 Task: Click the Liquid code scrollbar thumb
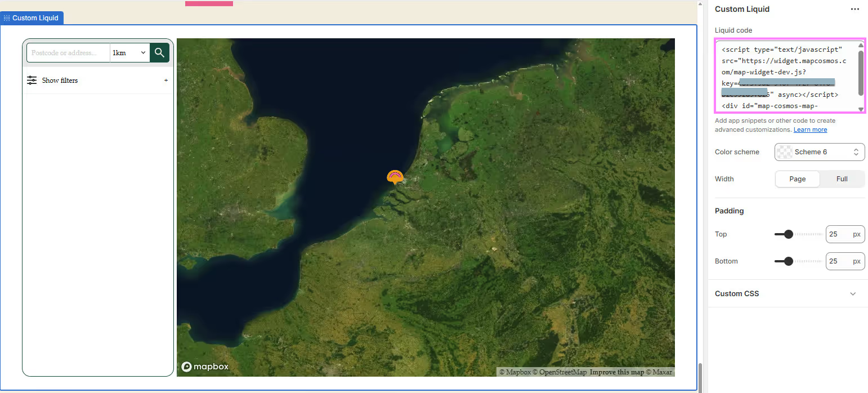pos(861,73)
